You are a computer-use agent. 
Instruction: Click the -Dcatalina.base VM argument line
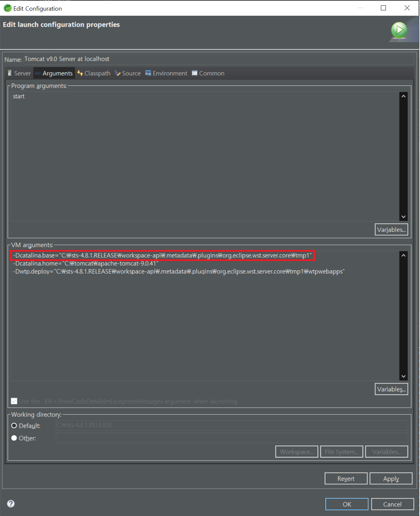click(162, 255)
